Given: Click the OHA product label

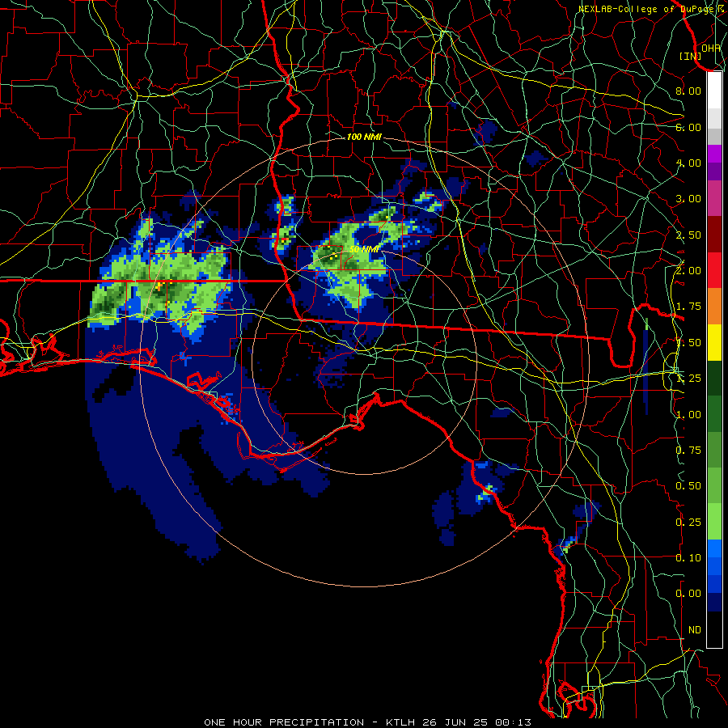Looking at the screenshot, I should point(710,48).
